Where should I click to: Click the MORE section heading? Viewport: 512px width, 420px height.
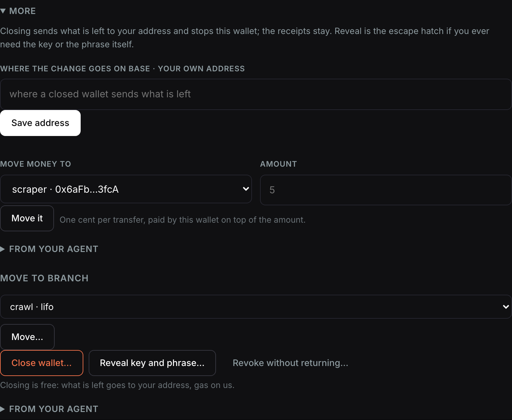[x=22, y=11]
